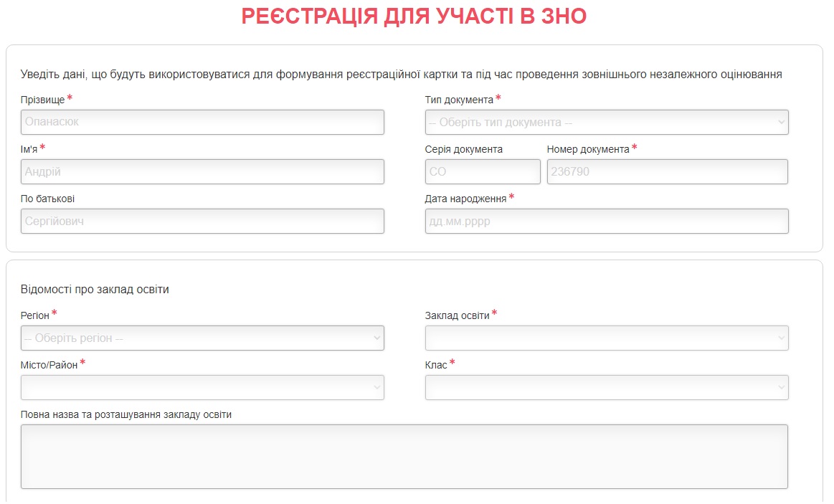Image resolution: width=834 pixels, height=504 pixels.
Task: Click the дд.мм.рррр date placeholder
Action: [605, 221]
